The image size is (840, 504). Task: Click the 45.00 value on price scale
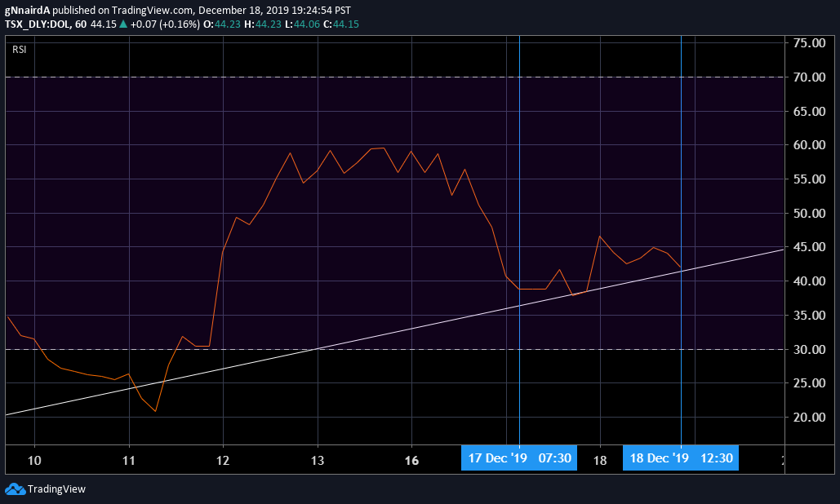click(809, 247)
